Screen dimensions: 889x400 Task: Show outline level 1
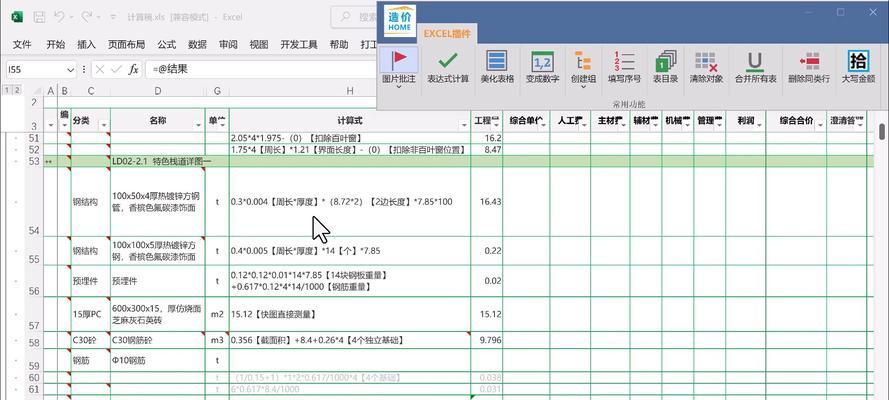pyautogui.click(x=7, y=90)
